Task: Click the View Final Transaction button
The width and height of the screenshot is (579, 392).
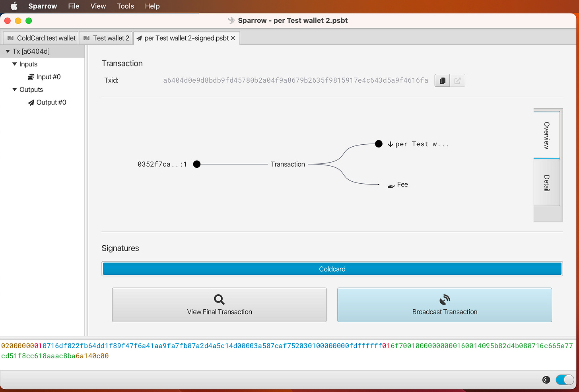Action: (x=220, y=305)
